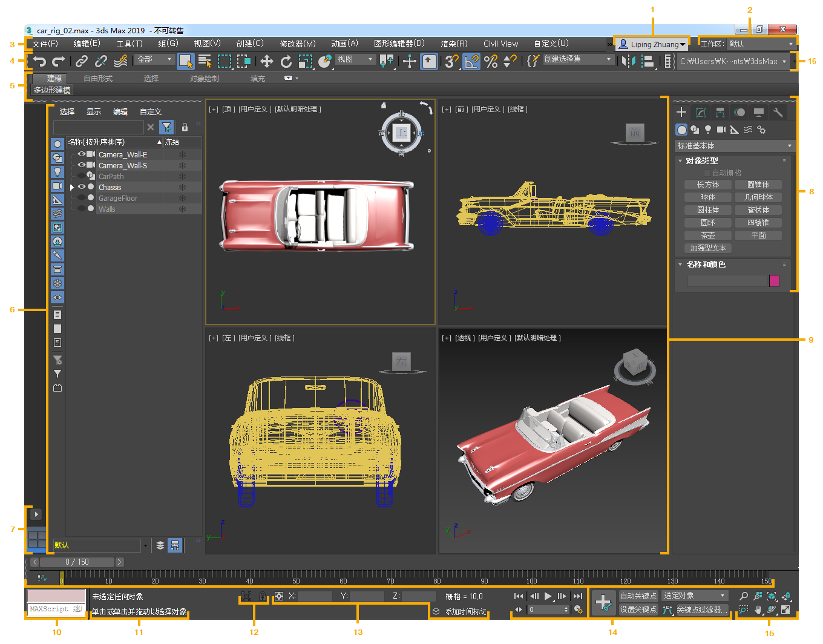Screen dimensions: 823x644
Task: Toggle the 3D Snaps button
Action: click(451, 61)
